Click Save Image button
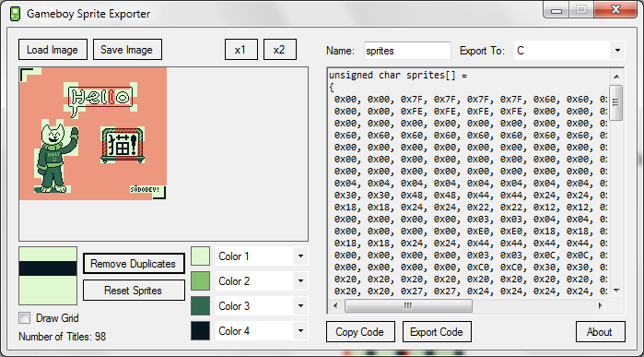 click(x=127, y=50)
